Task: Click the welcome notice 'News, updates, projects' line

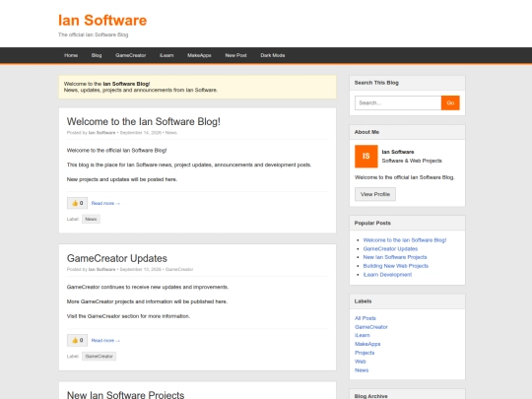Action: pyautogui.click(x=141, y=90)
